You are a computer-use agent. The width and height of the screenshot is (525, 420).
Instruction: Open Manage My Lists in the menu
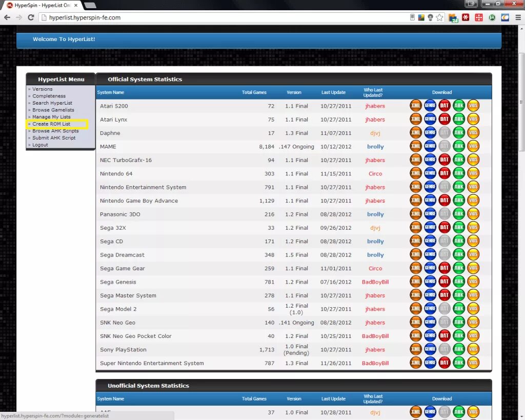(52, 117)
